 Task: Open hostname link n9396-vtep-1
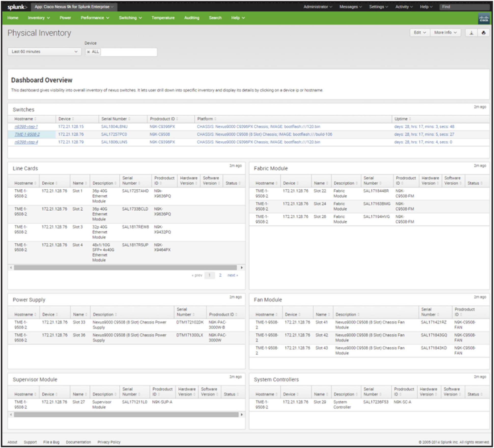coord(26,127)
